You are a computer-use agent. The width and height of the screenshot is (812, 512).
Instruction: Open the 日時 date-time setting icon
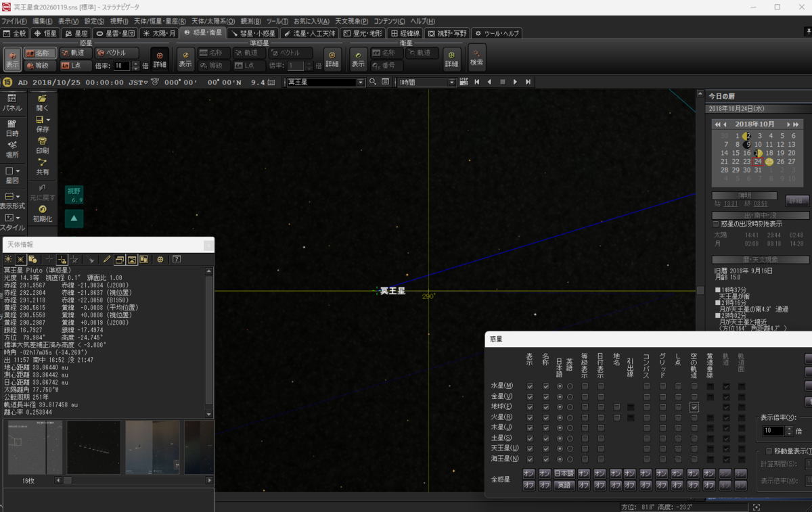[12, 128]
